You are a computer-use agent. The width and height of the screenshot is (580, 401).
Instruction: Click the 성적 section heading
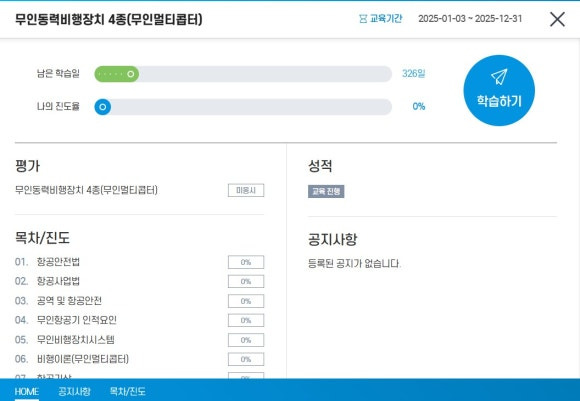(x=320, y=165)
